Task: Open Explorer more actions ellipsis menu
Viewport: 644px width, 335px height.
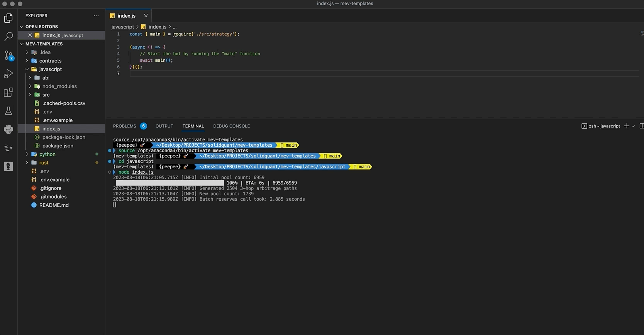Action: [x=96, y=16]
